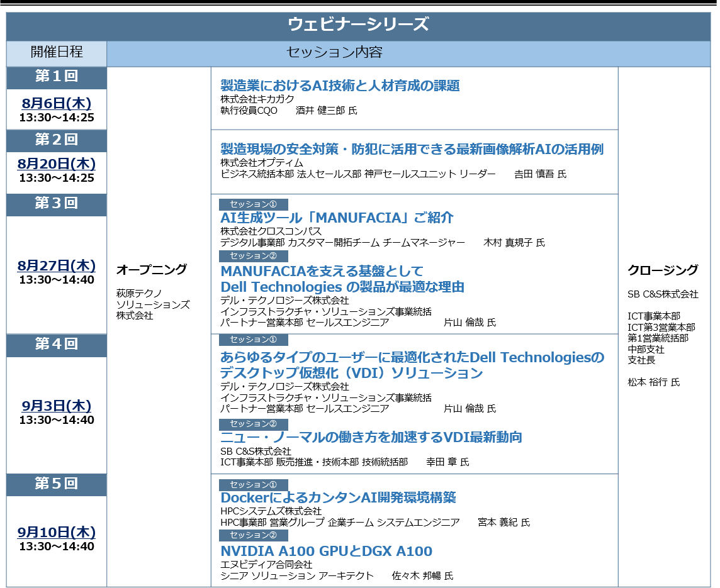Click title 製造業におけるAI技術と人材育成の課題
This screenshot has width=720, height=588.
(x=340, y=86)
